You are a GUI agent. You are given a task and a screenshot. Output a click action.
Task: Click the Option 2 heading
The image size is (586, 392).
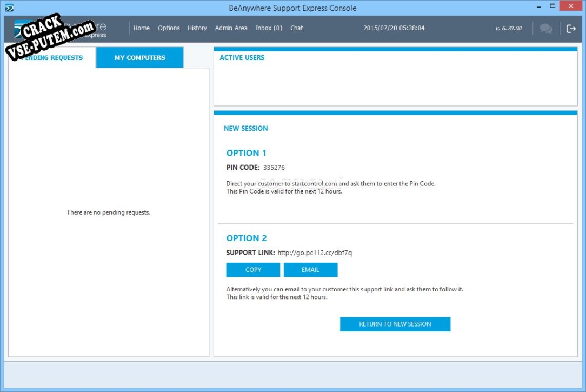tap(247, 238)
